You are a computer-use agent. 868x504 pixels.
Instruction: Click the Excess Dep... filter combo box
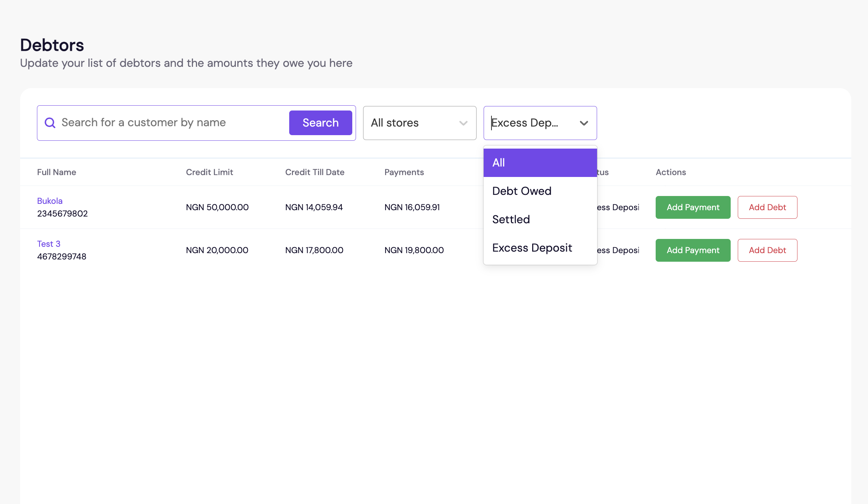coord(530,123)
